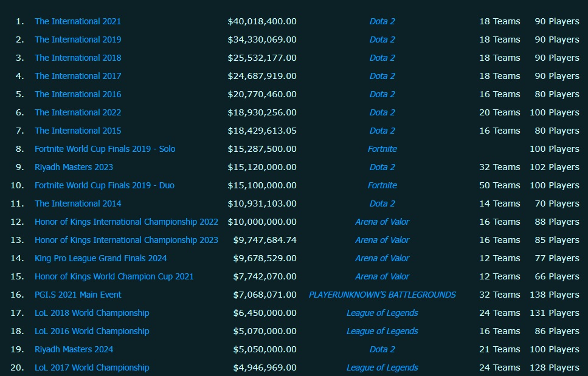The image size is (588, 376).
Task: Select prize amount $4,946,969.00
Action: (x=265, y=367)
